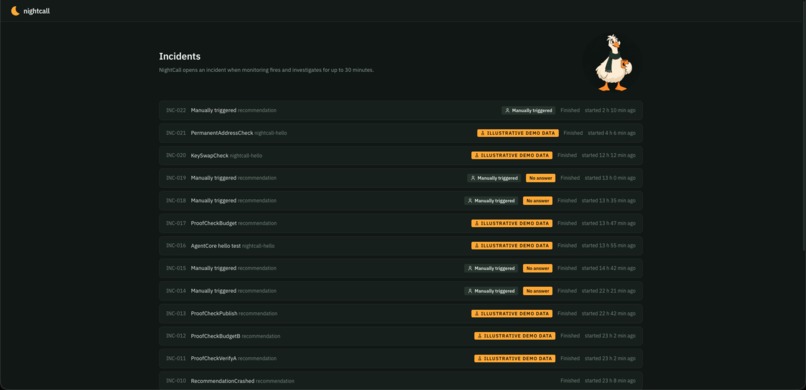Click the Manually triggered badge on INC-014
Viewport: 806px width, 390px height.
tap(491, 291)
